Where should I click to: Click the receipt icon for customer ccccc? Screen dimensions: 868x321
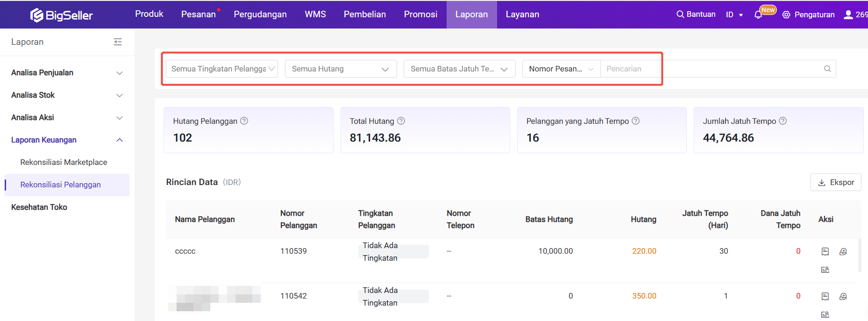825,251
